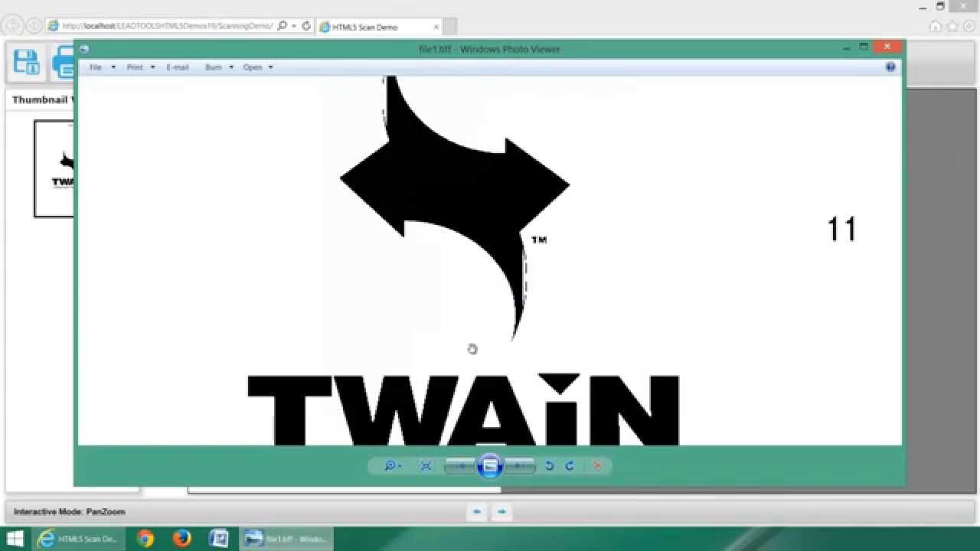
Task: Delete the image with the red X
Action: click(x=597, y=465)
